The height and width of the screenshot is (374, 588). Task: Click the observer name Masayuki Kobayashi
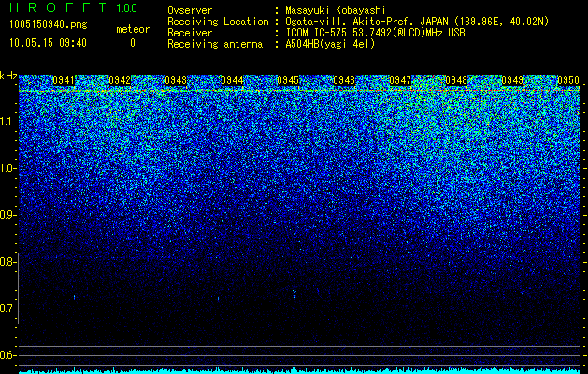[x=335, y=10]
